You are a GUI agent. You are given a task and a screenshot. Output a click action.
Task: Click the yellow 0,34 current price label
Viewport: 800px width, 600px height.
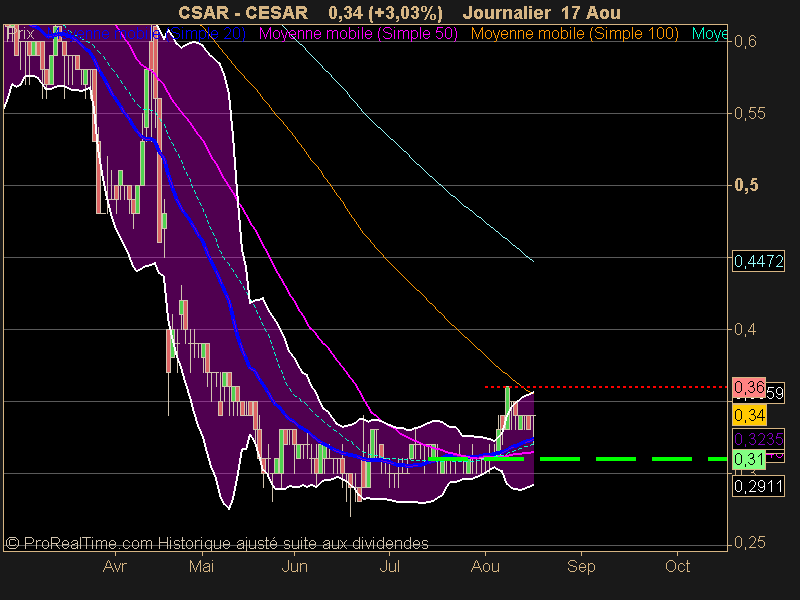point(748,415)
